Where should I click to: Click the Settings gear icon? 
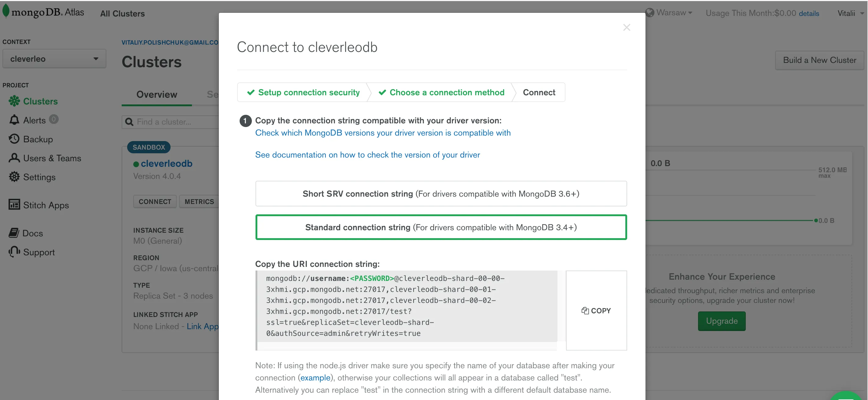click(x=14, y=177)
